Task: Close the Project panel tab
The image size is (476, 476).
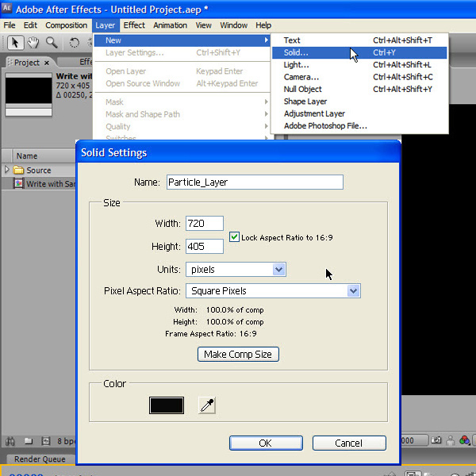Action: pos(47,63)
